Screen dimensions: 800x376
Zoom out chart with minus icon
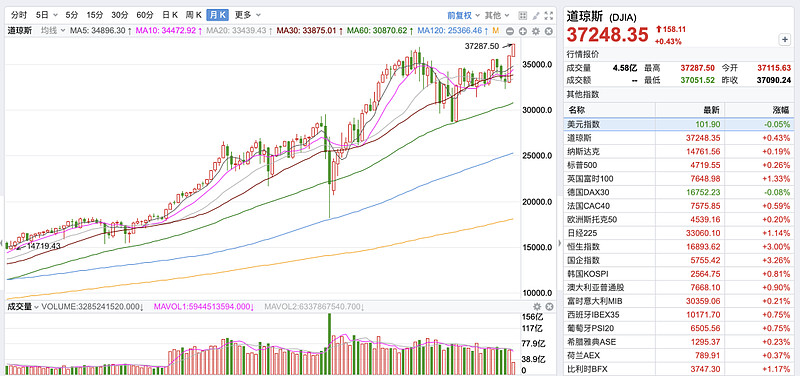click(511, 31)
